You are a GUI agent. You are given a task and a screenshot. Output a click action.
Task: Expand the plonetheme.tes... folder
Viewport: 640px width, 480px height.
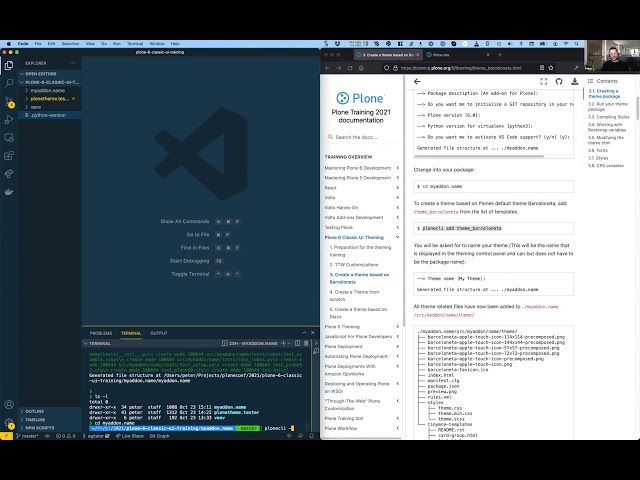[x=50, y=98]
